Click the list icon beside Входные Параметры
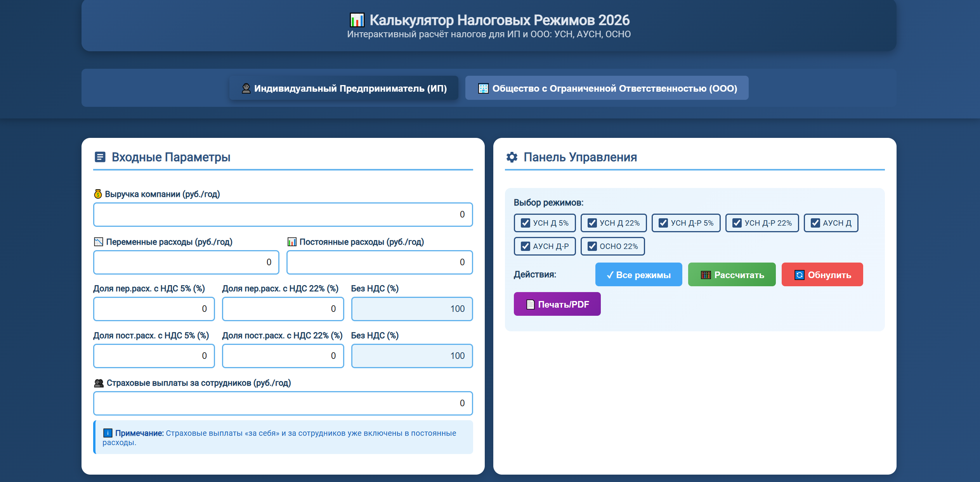 (x=100, y=157)
